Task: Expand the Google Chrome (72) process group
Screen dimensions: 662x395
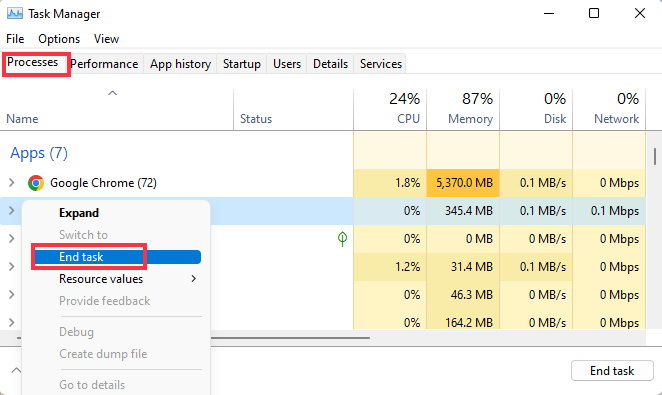Action: [x=12, y=183]
